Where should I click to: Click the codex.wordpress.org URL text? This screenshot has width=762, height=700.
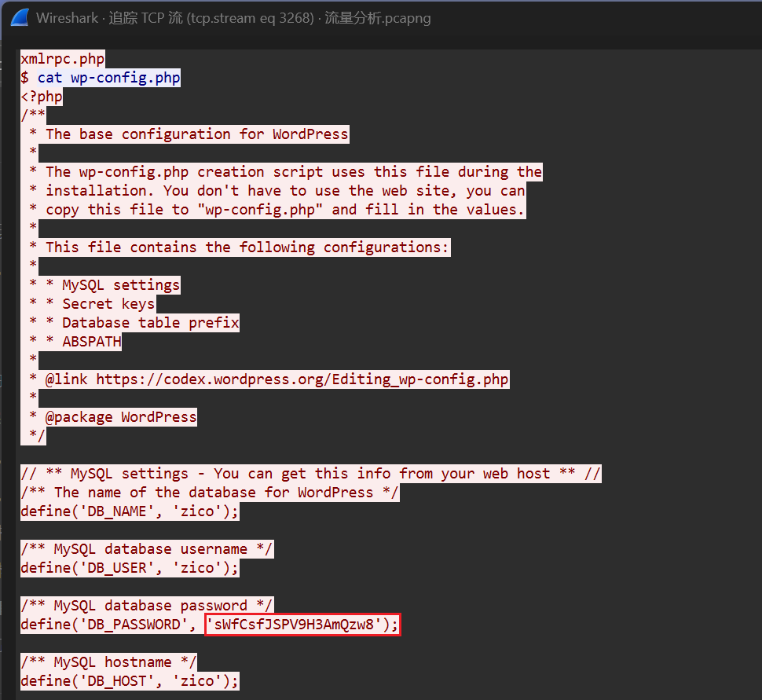(x=302, y=379)
